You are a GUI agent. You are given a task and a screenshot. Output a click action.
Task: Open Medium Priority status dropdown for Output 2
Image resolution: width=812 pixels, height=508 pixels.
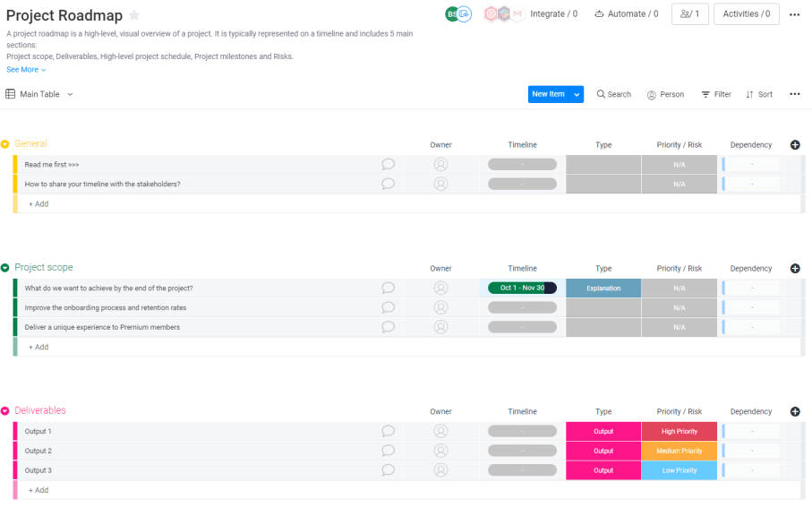pos(679,451)
